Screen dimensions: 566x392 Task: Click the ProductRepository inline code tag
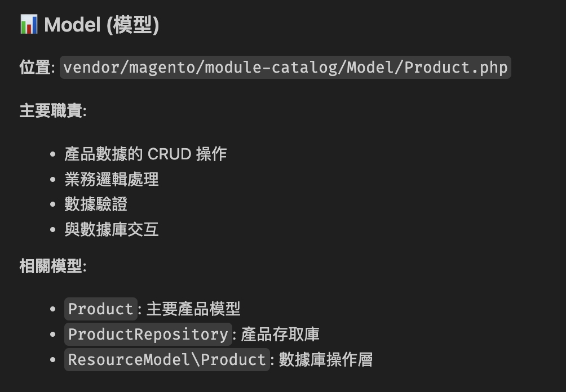(148, 335)
